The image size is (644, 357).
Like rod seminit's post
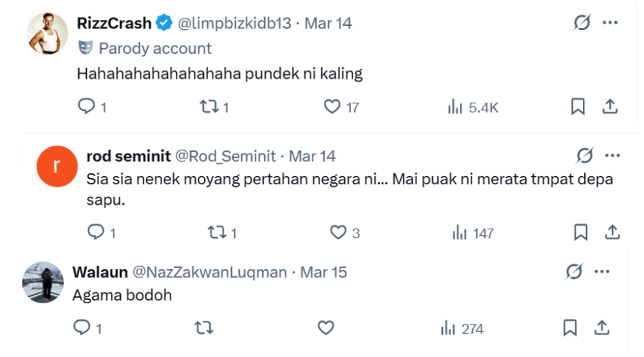click(338, 233)
